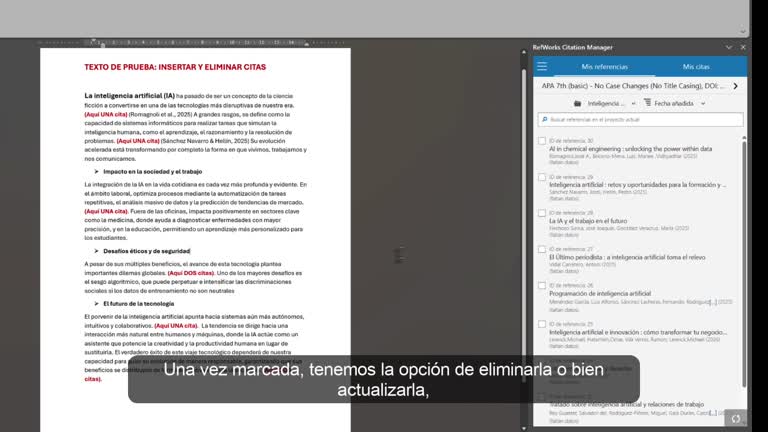Screen dimensions: 768x432
Task: Click heading 'El futuro de la tecnología'
Action: pos(139,304)
